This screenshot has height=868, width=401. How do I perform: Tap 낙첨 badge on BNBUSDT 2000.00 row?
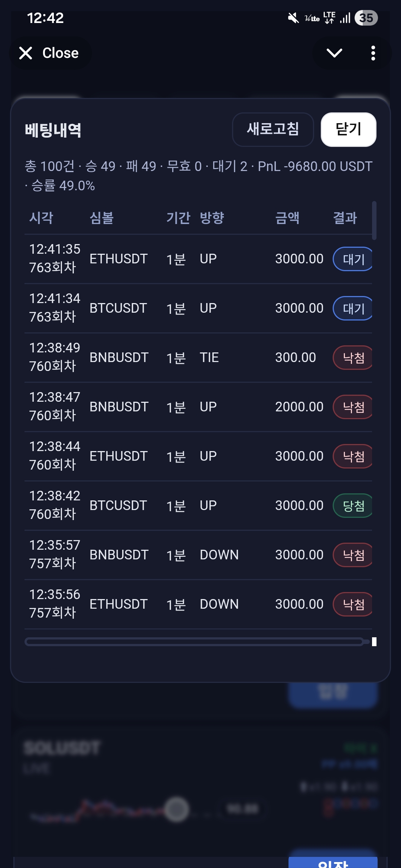(353, 407)
